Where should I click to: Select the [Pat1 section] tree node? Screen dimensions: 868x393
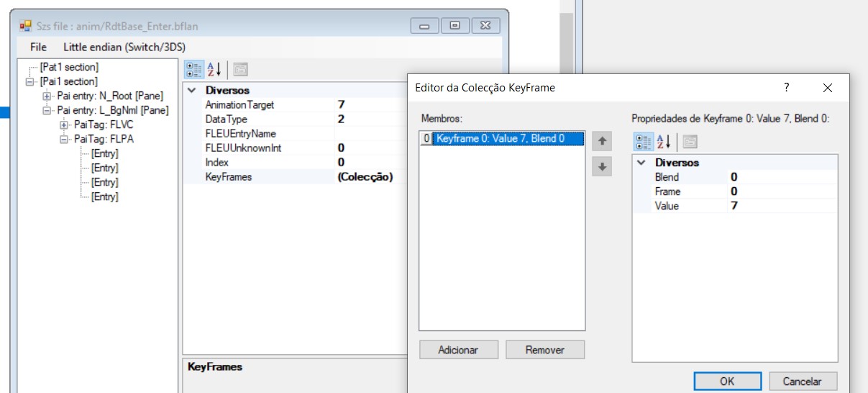tap(69, 67)
